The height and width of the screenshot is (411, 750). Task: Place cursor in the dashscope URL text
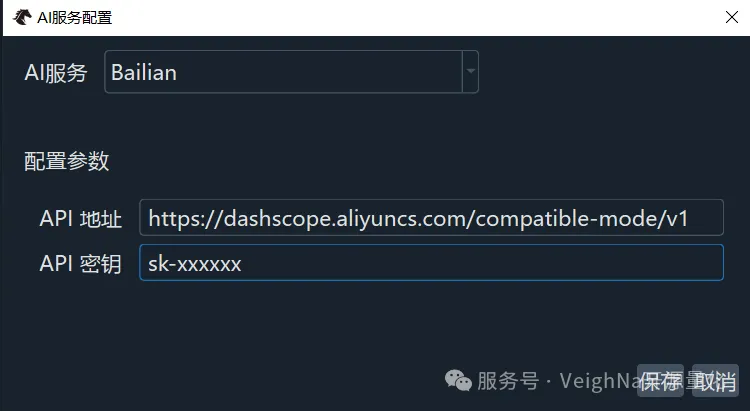(418, 219)
